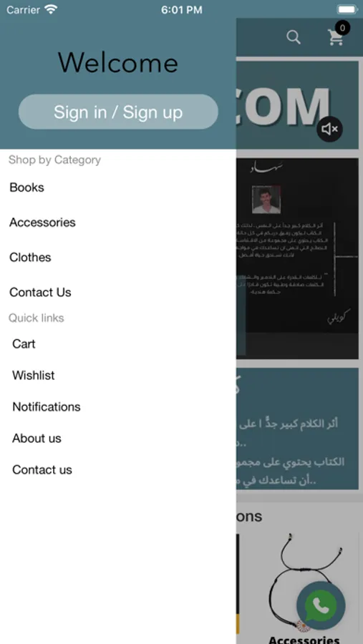This screenshot has width=363, height=644.
Task: Tap the cart badge showing 0
Action: 342,28
